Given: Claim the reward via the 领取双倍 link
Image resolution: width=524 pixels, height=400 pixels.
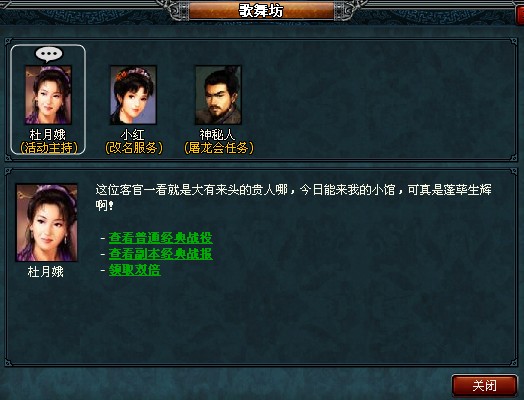Looking at the screenshot, I should 135,270.
